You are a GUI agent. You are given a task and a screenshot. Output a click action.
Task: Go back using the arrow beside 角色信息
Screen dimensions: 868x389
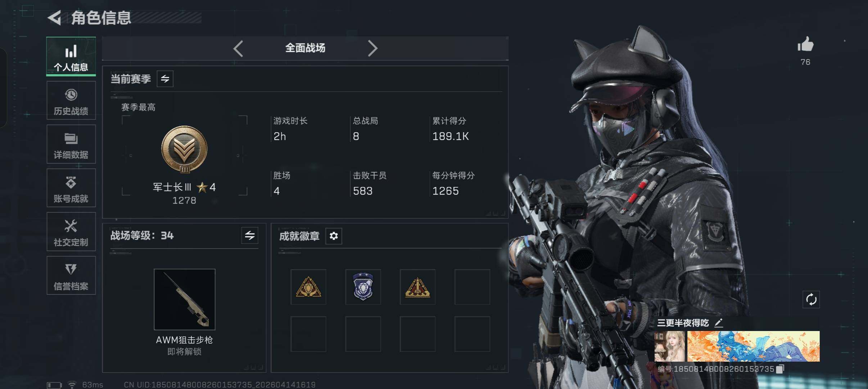pos(55,18)
